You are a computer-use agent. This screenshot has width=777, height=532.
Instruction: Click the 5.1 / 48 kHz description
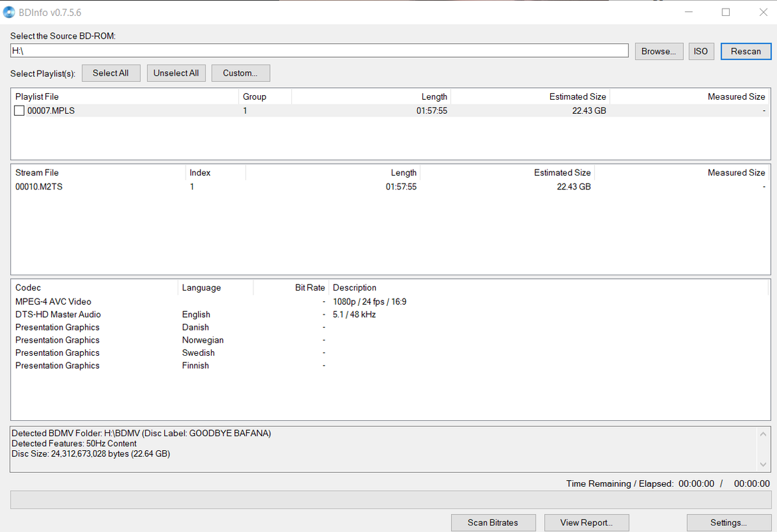click(355, 315)
